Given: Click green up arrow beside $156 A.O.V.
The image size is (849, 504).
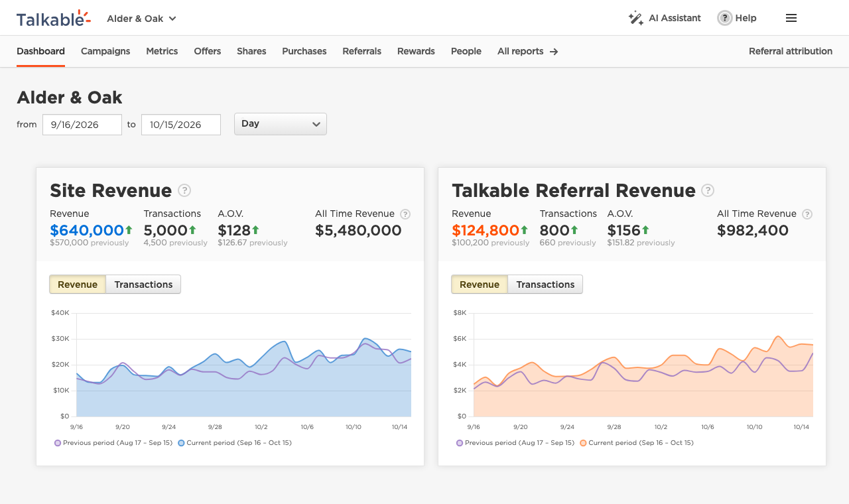Looking at the screenshot, I should (645, 230).
